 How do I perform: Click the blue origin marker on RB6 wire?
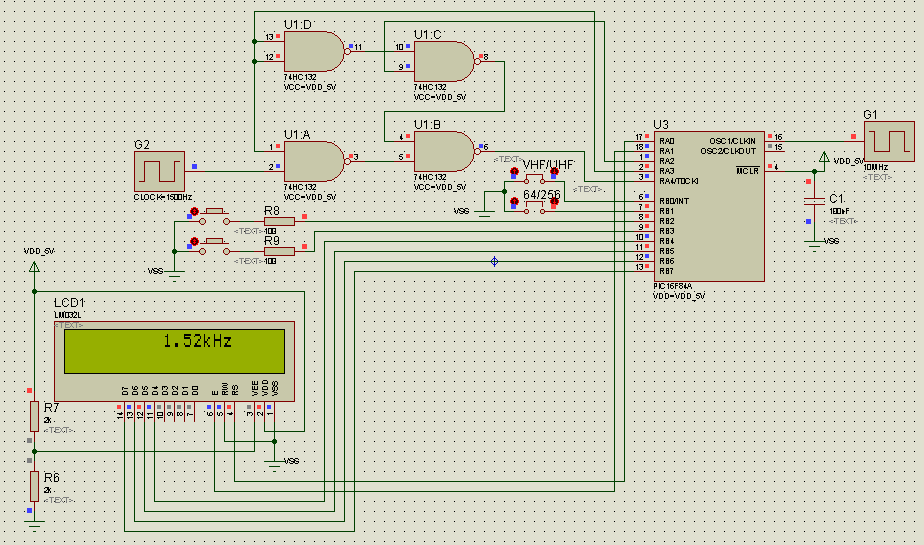[x=494, y=261]
